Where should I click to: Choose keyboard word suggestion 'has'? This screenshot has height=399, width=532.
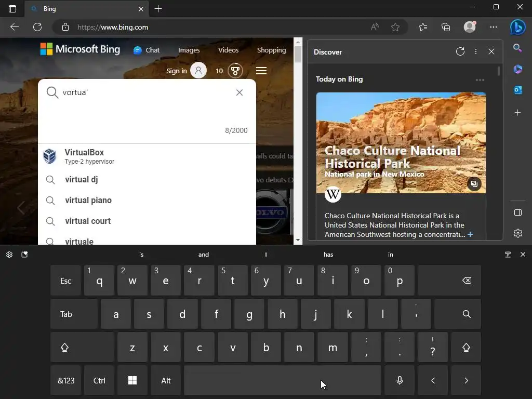click(328, 255)
